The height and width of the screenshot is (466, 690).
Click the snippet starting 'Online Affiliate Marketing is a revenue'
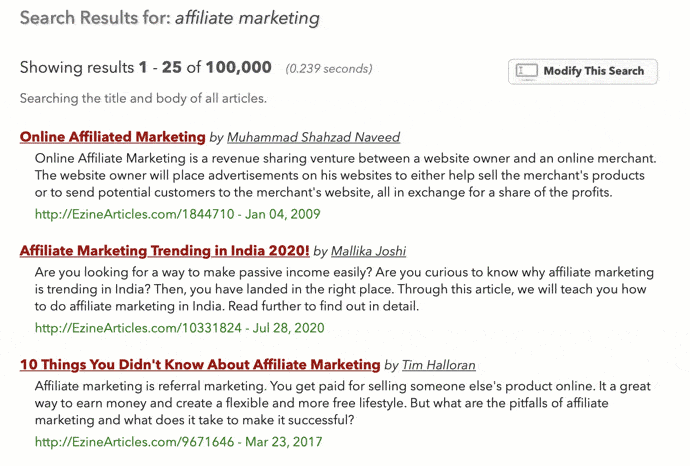(345, 175)
